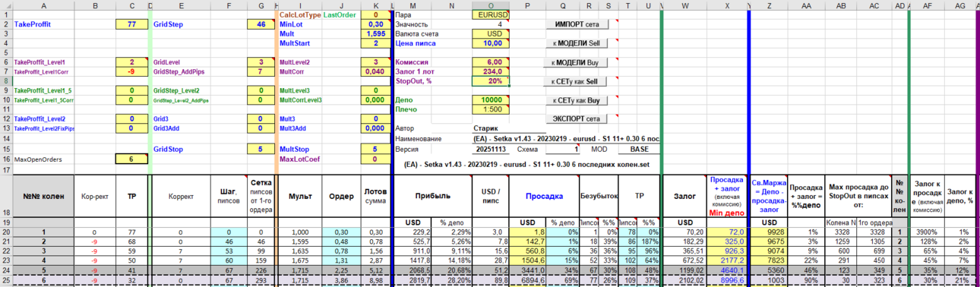The image size is (980, 287).
Task: Select column AG header
Action: [959, 5]
